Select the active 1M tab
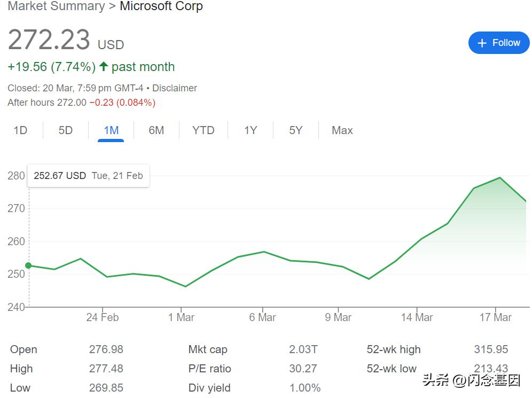Viewport: 532px width, 398px height. point(111,130)
